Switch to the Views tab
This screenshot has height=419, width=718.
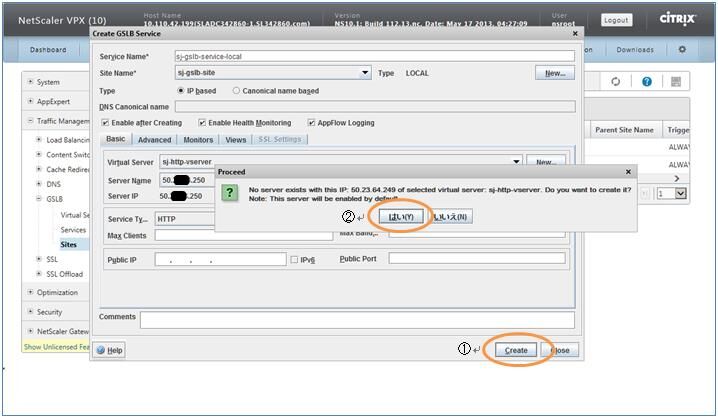tap(235, 140)
